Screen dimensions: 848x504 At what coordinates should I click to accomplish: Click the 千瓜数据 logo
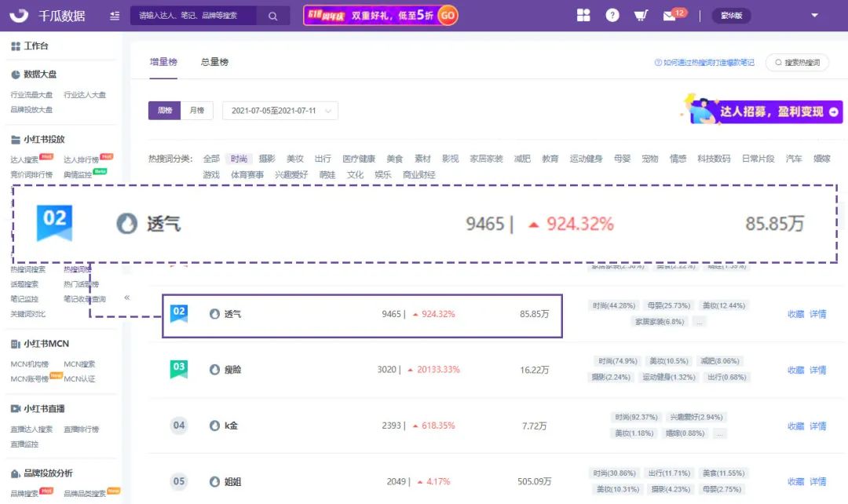[48, 16]
